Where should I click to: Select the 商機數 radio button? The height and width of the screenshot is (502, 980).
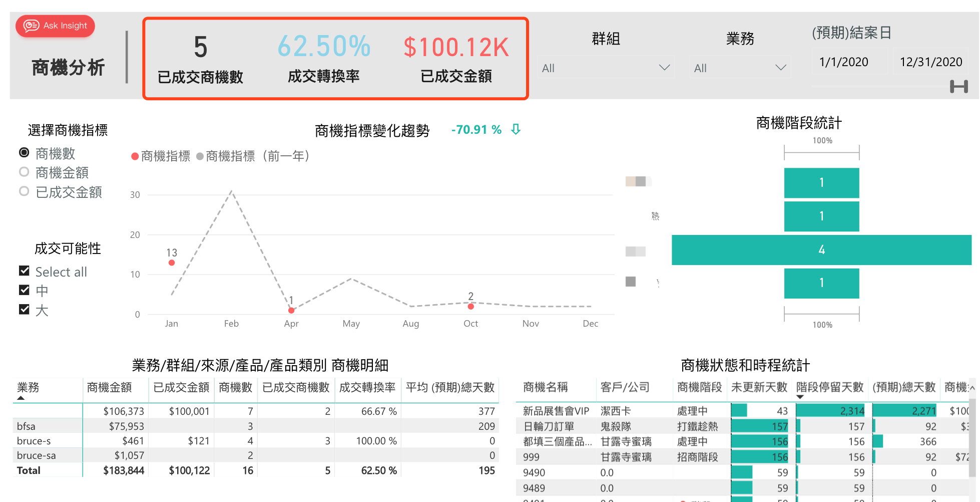tap(24, 152)
